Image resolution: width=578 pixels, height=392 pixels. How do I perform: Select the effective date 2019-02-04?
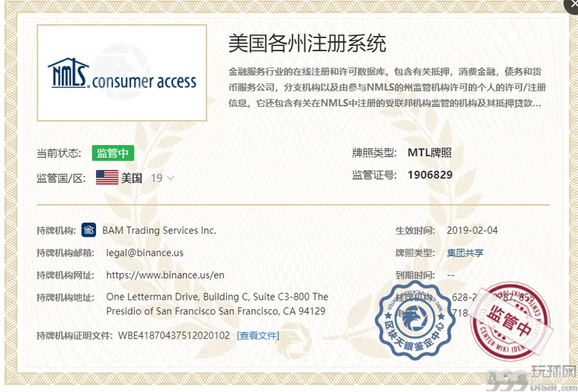[472, 230]
